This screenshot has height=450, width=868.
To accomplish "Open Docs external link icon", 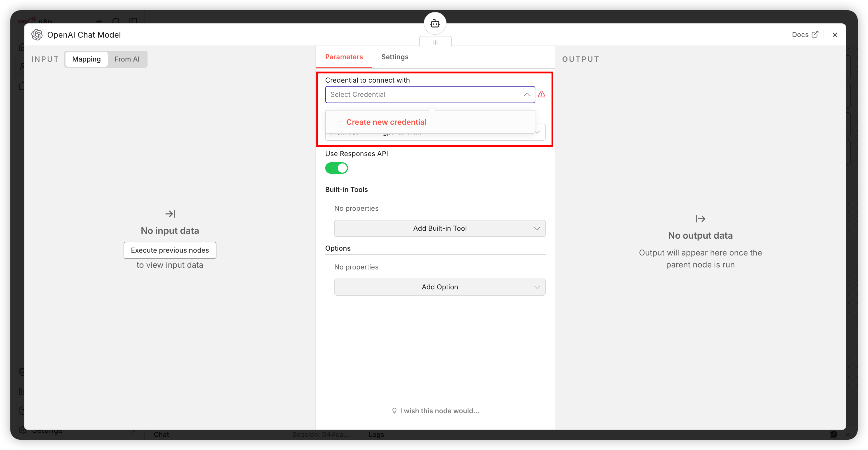I will click(x=815, y=35).
